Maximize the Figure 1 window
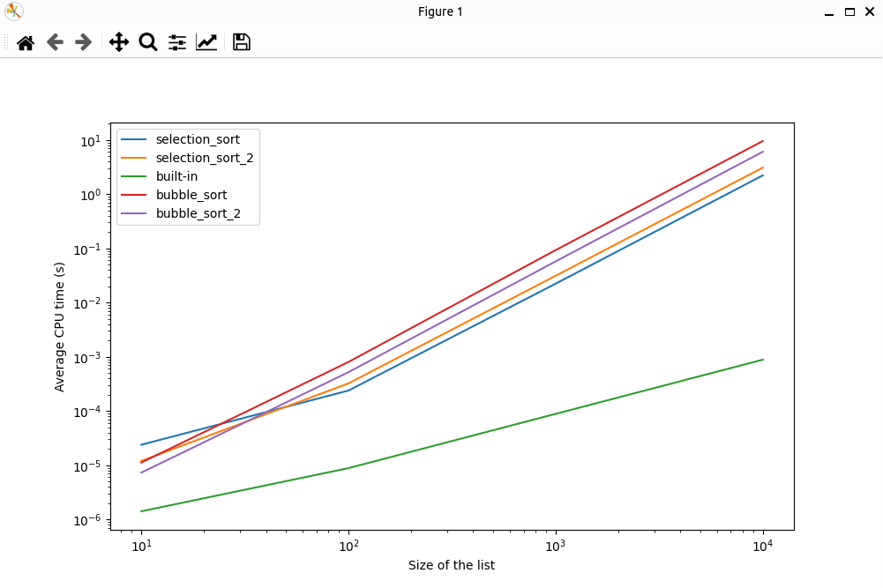 pos(849,11)
